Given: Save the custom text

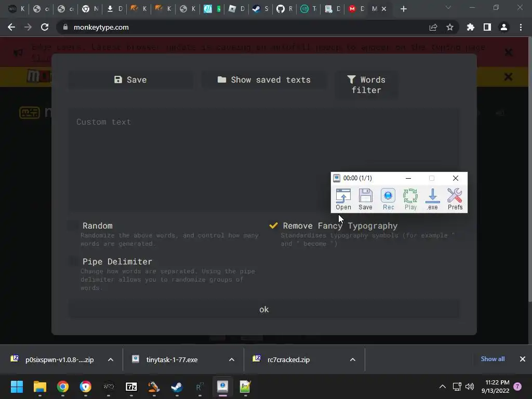Looking at the screenshot, I should click(x=130, y=79).
